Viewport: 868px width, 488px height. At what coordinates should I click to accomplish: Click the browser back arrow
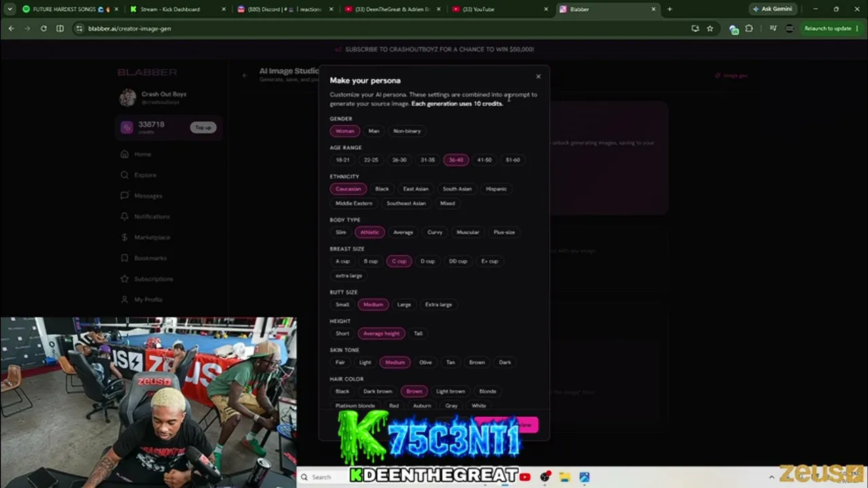(x=12, y=28)
